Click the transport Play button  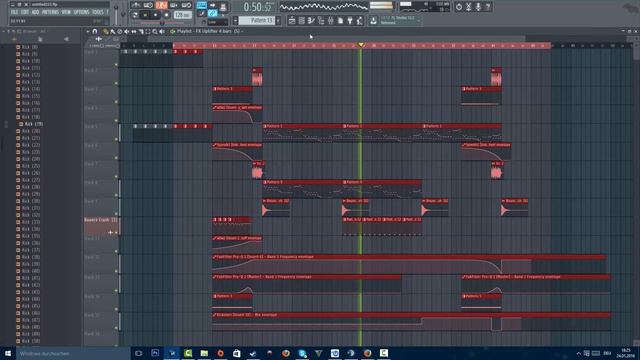click(x=145, y=15)
